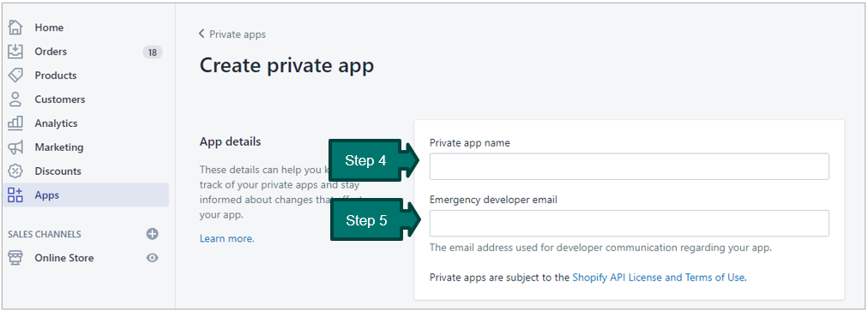The height and width of the screenshot is (312, 868).
Task: Select the Customers sidebar item
Action: pyautogui.click(x=85, y=99)
